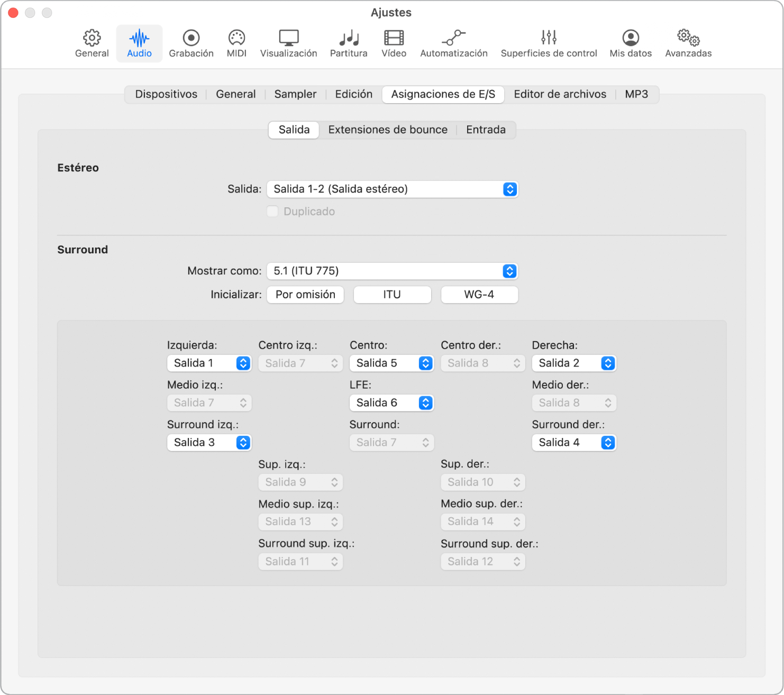The width and height of the screenshot is (784, 695).
Task: Switch to Editor de archivos tab
Action: pyautogui.click(x=560, y=94)
